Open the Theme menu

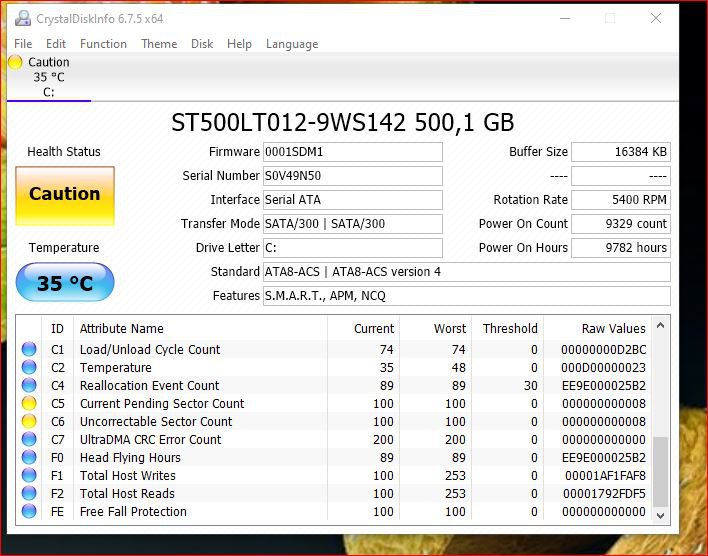click(159, 44)
